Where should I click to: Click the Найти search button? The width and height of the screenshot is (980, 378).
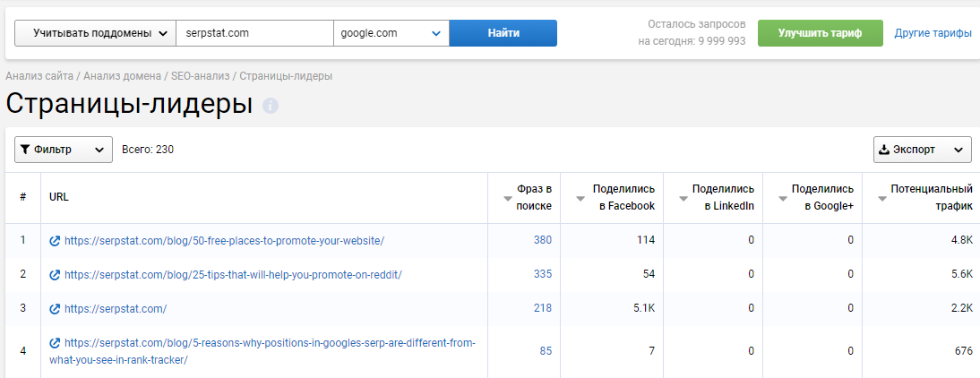pos(503,33)
